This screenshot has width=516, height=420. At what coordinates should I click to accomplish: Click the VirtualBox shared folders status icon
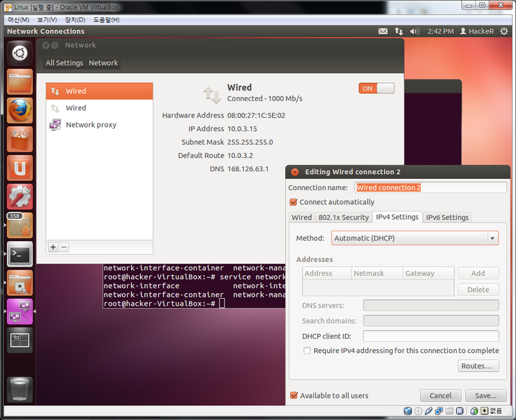(449, 411)
